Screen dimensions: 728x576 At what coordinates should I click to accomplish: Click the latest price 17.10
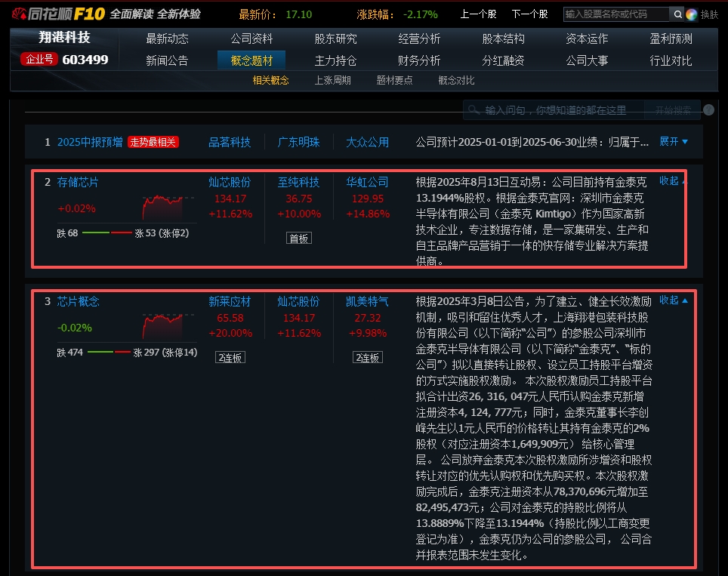point(298,14)
